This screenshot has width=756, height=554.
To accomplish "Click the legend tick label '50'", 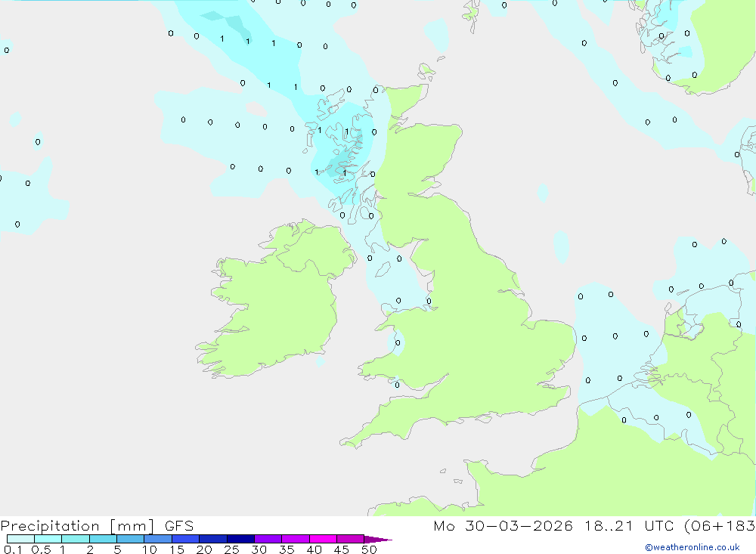I will [369, 549].
